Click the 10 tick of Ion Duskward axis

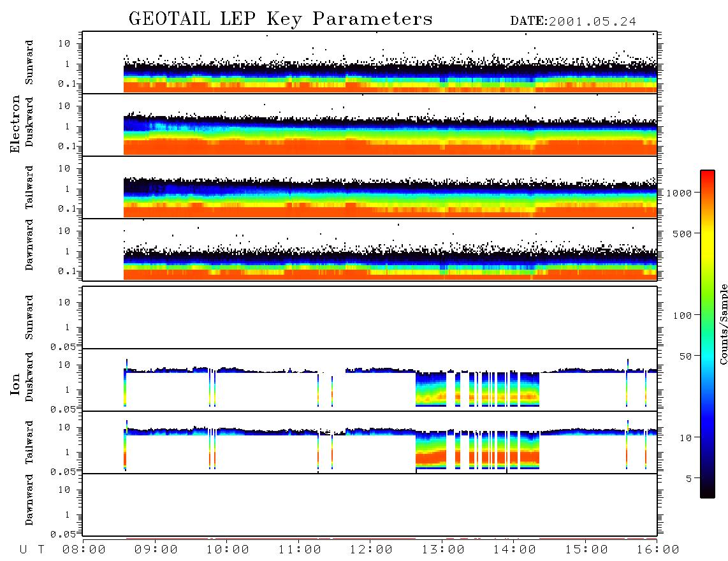pyautogui.click(x=64, y=365)
